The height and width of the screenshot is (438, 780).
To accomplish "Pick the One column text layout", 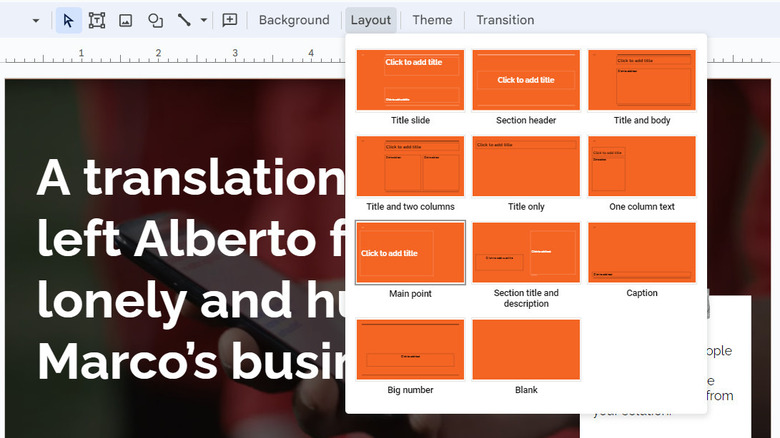I will [x=642, y=166].
